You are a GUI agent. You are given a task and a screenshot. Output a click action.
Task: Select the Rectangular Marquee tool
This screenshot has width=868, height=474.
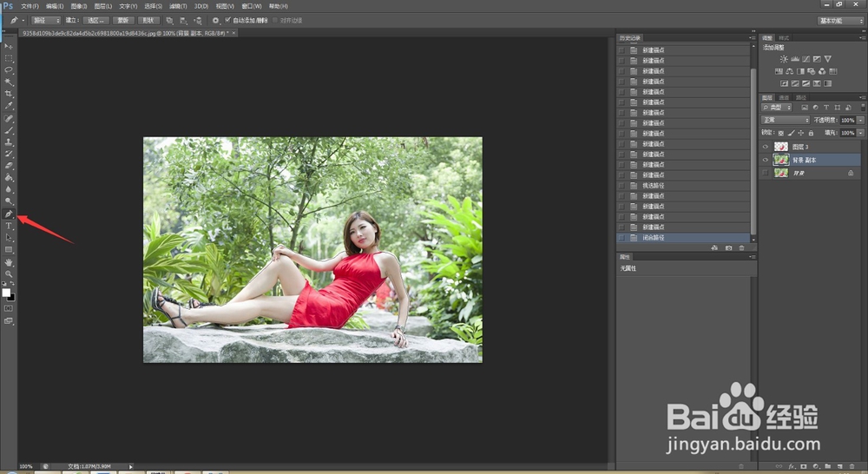coord(9,58)
